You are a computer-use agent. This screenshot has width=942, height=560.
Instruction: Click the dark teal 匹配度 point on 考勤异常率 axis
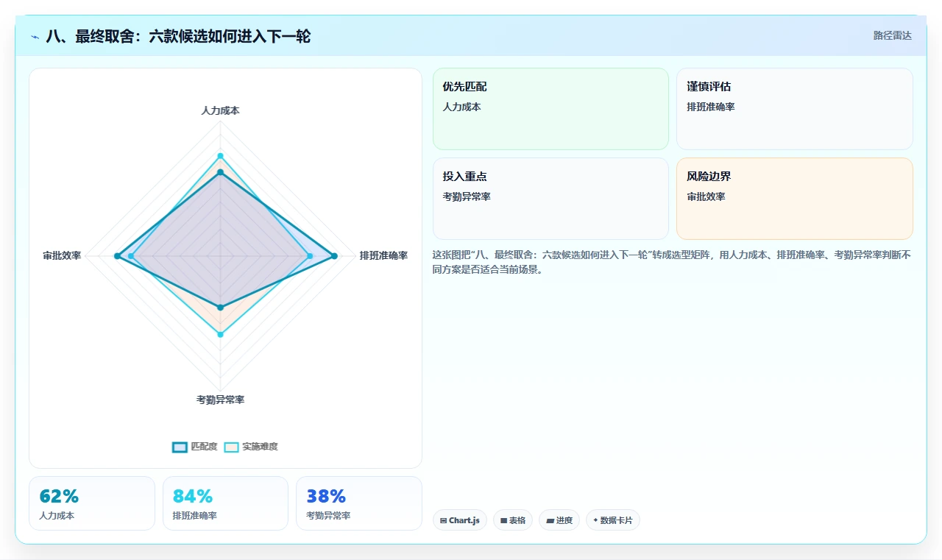tap(220, 308)
